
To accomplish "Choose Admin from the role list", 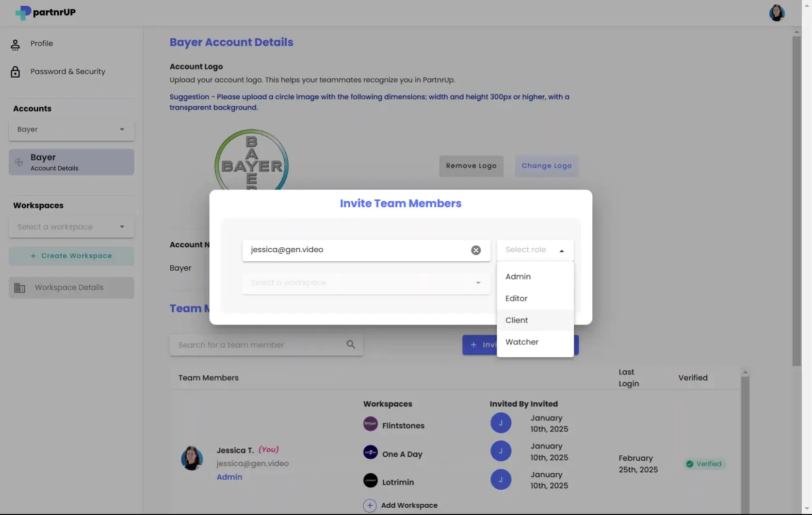I will [x=518, y=276].
